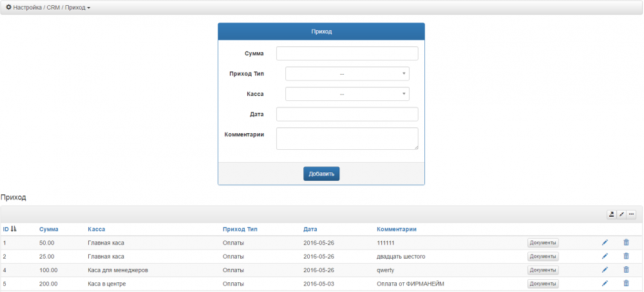Focus the Дата input field
This screenshot has width=644, height=292.
click(348, 114)
